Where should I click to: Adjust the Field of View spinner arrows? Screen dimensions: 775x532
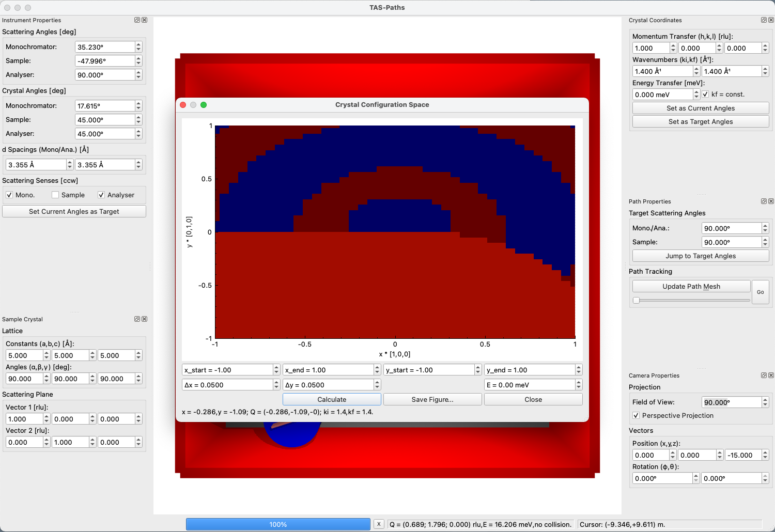point(765,402)
